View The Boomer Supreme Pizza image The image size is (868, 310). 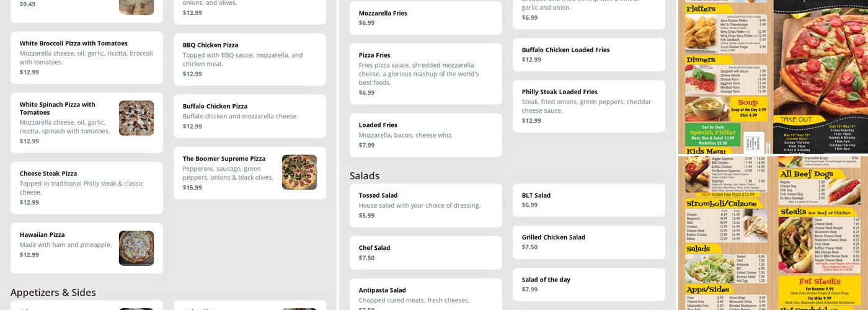tap(299, 172)
